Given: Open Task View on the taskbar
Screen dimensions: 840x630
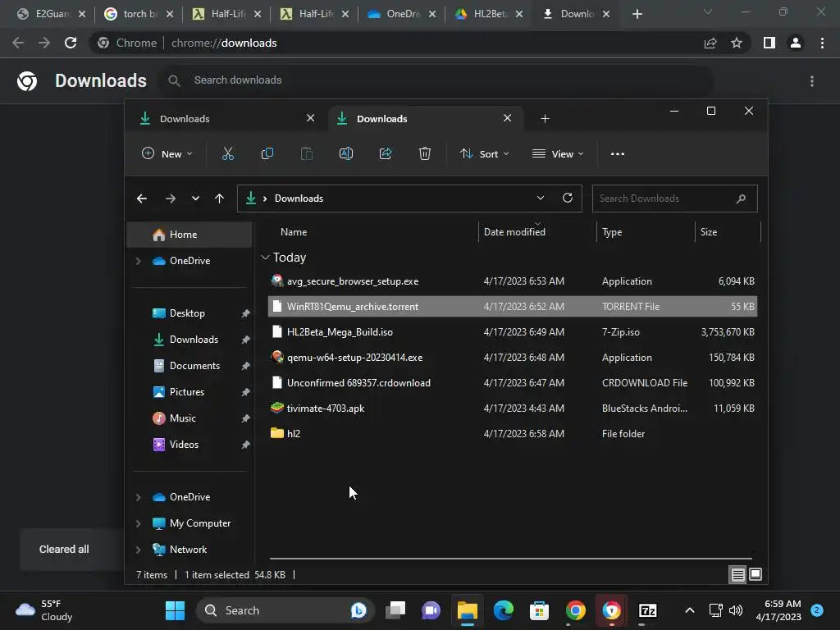Looking at the screenshot, I should tap(395, 610).
